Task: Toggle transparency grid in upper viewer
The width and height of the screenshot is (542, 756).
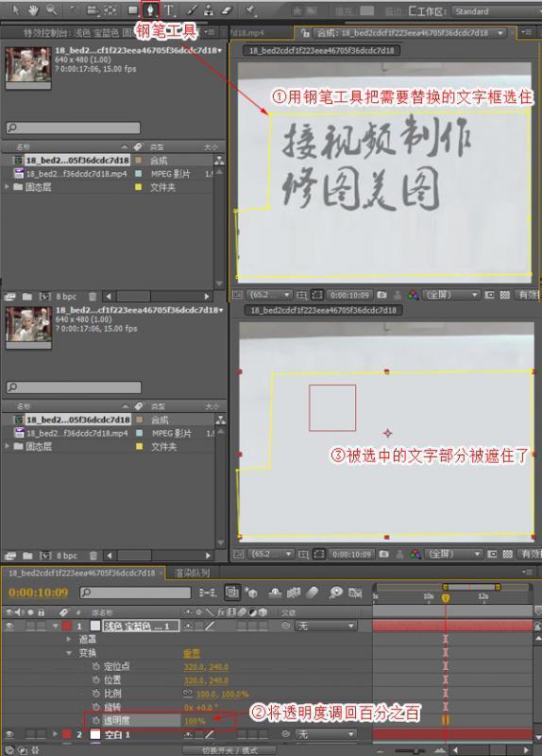Action: [x=504, y=295]
